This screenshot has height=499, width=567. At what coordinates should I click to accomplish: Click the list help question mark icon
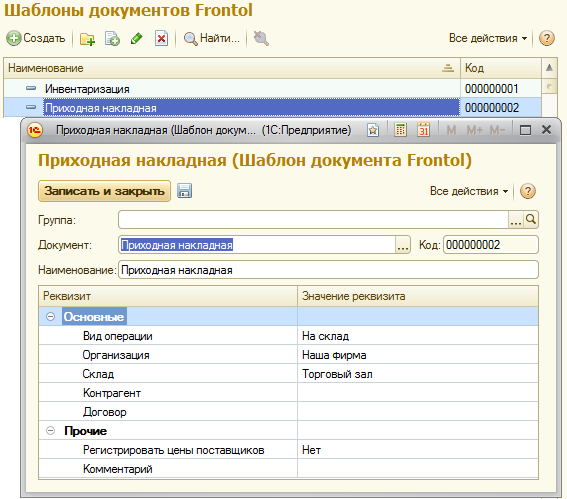546,38
